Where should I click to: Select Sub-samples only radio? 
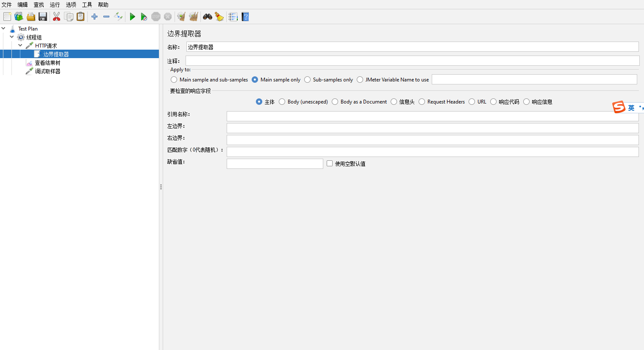307,80
